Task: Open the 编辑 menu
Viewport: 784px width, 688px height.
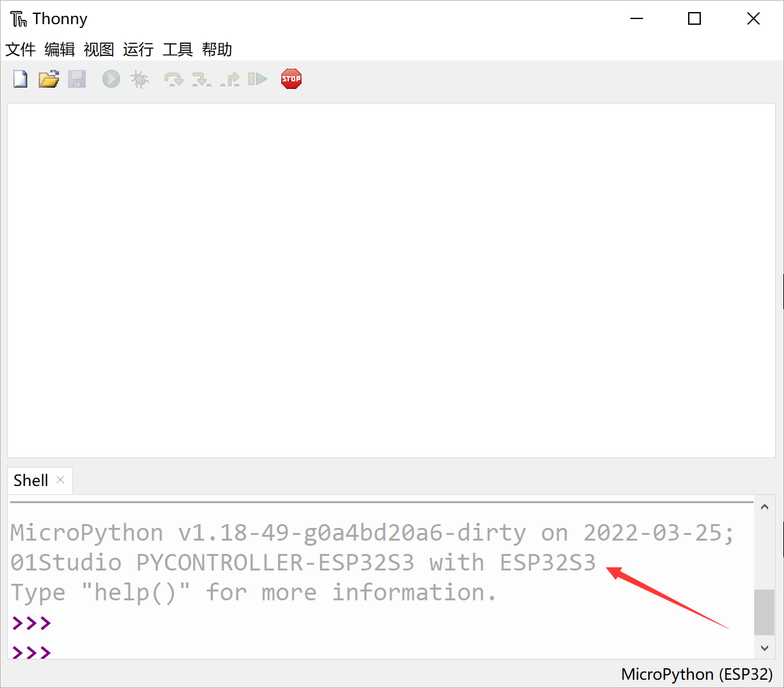Action: pyautogui.click(x=60, y=50)
